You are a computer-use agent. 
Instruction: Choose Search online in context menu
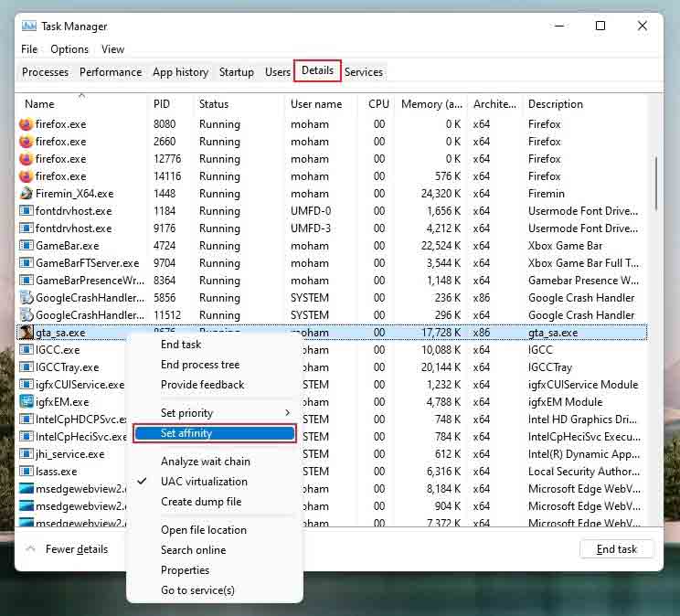click(x=194, y=550)
